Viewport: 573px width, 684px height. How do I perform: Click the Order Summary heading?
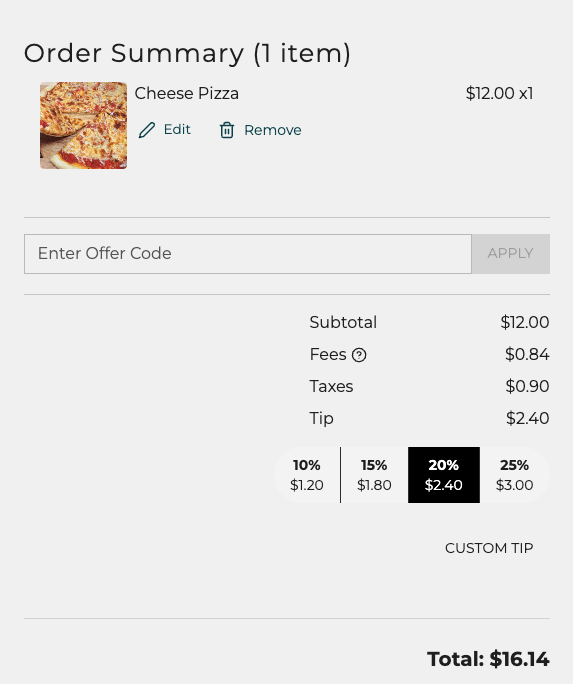187,53
